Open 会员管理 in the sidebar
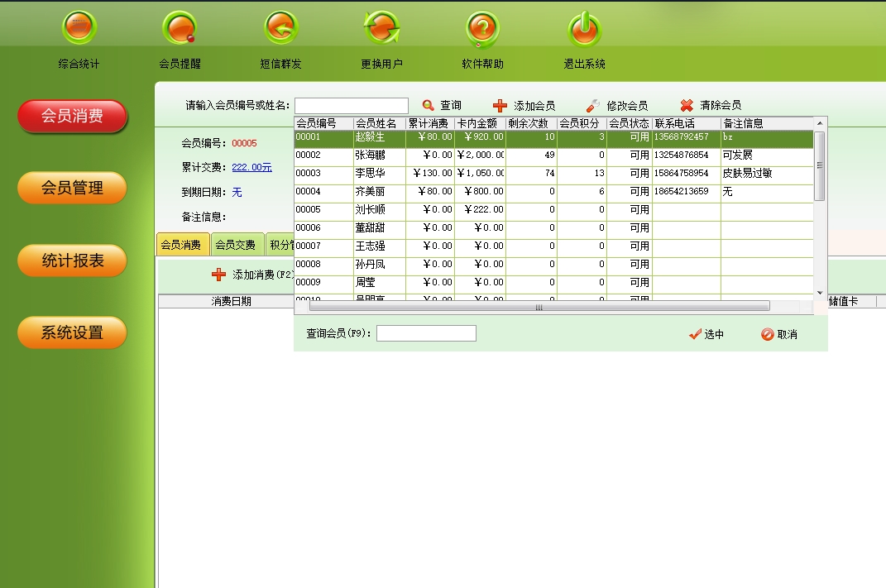Viewport: 886px width, 588px height. (73, 189)
